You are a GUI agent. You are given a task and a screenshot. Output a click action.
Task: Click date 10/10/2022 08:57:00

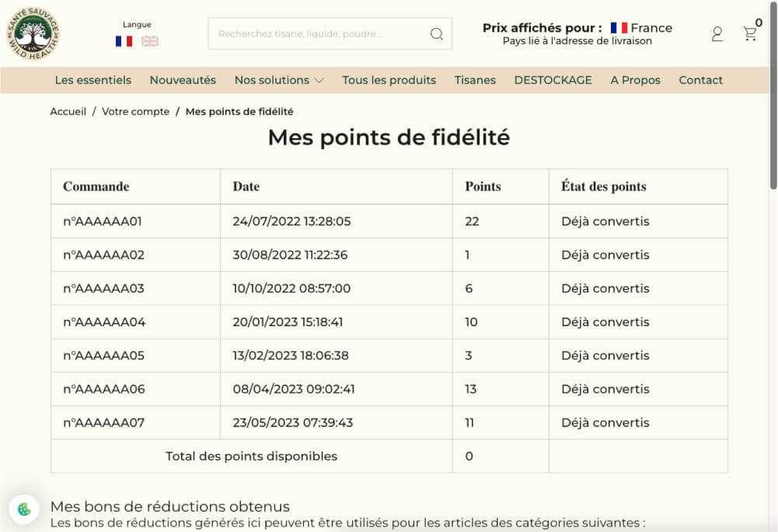pyautogui.click(x=291, y=289)
